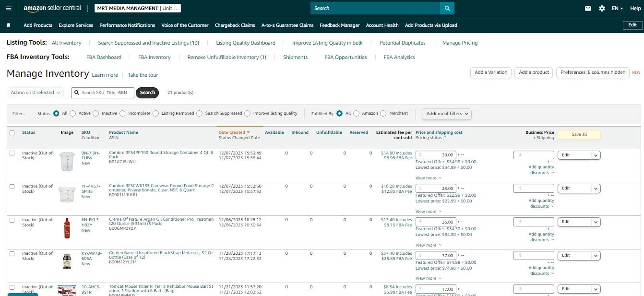Screen dimensions: 644x296
Task: Click SKU KY-AW7B-606A link
Action: 91,256
